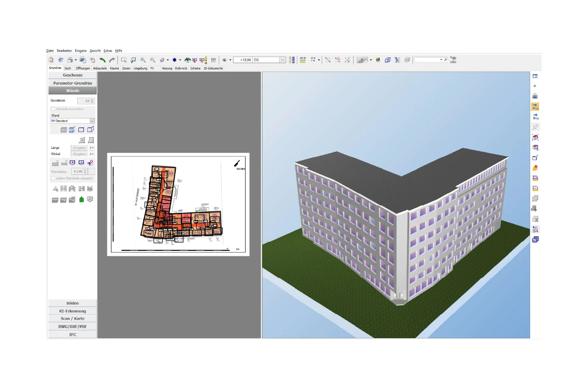Enable 'äußere Wandseite anpassen' checkbox
Screen dimensions: 588x387
click(x=53, y=178)
